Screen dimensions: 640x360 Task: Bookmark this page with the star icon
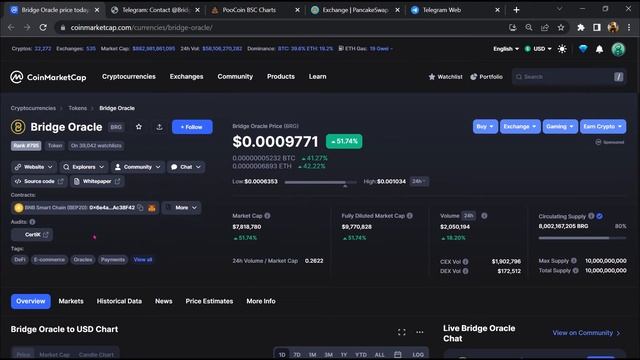click(561, 27)
